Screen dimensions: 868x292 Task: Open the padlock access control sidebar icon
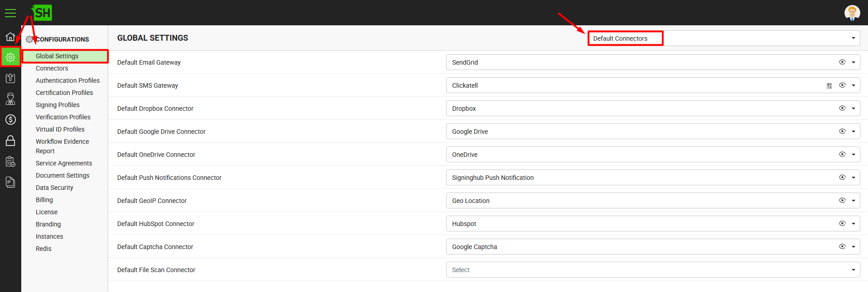pos(10,141)
